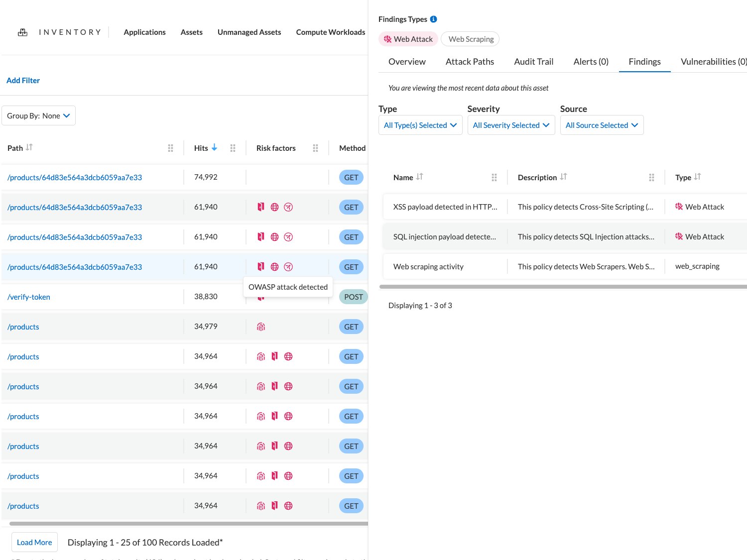747x560 pixels.
Task: Click the drag handle icon beside Risk factors header
Action: coord(315,148)
